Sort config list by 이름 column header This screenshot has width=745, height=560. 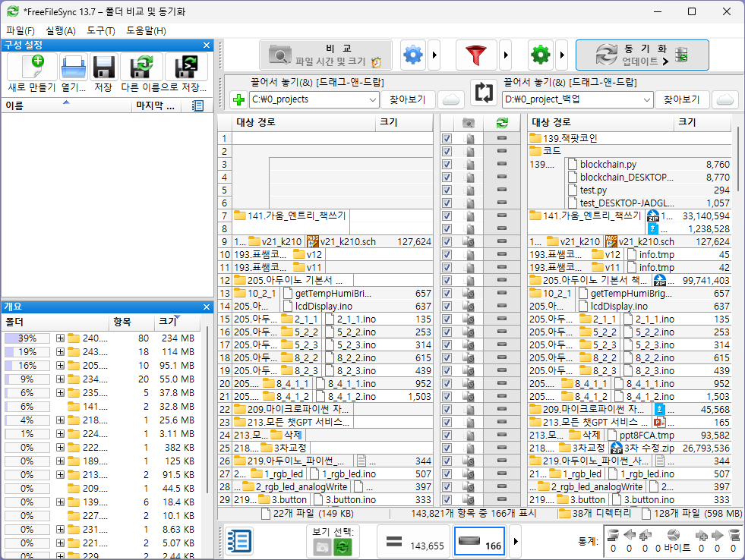click(x=67, y=105)
